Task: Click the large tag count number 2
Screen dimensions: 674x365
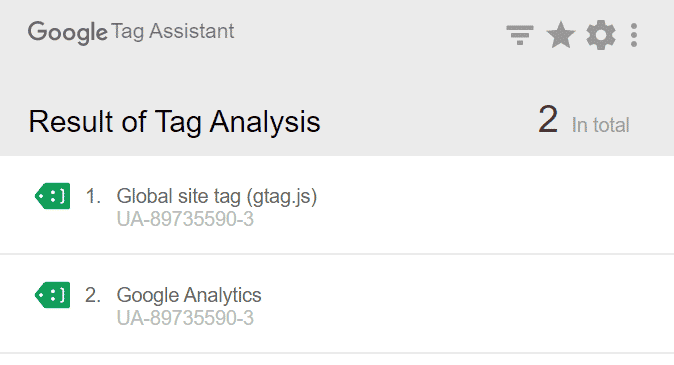Action: pyautogui.click(x=548, y=120)
